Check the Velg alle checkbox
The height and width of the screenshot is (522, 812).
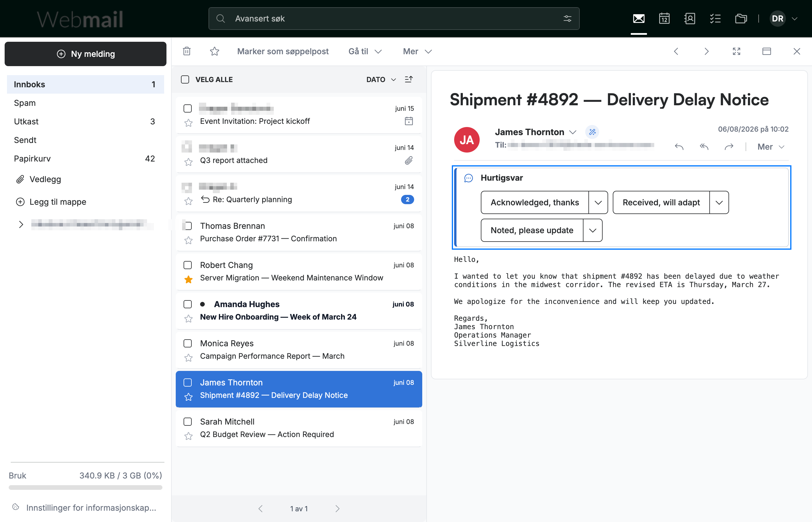(x=185, y=79)
